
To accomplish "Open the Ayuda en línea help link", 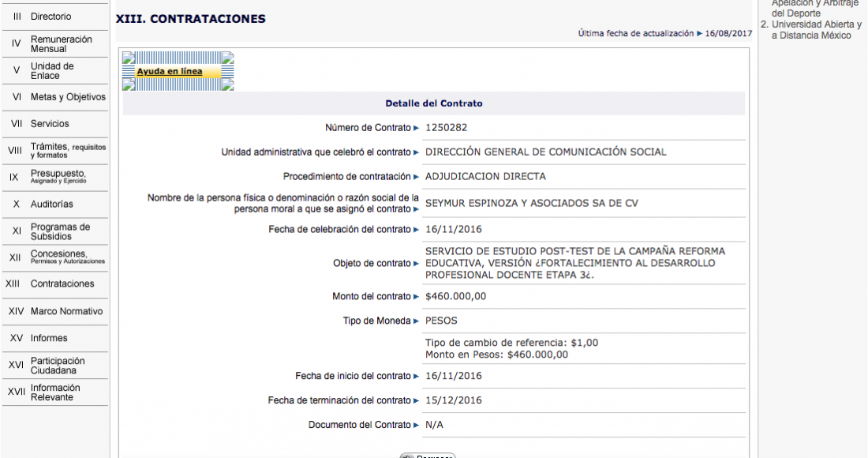I will 169,72.
